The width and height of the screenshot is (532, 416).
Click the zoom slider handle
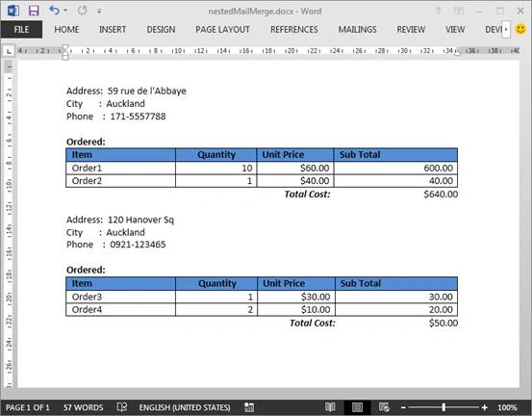[x=443, y=407]
